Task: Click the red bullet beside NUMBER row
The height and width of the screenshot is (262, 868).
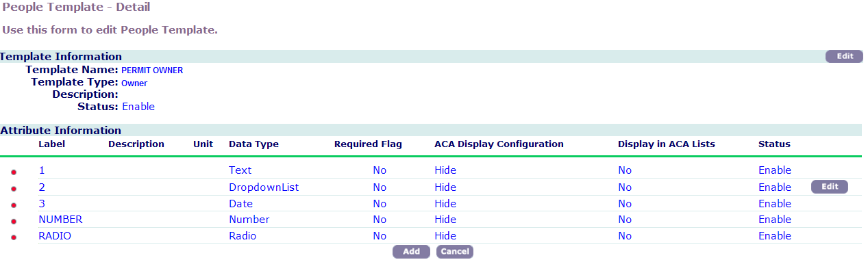Action: [14, 221]
